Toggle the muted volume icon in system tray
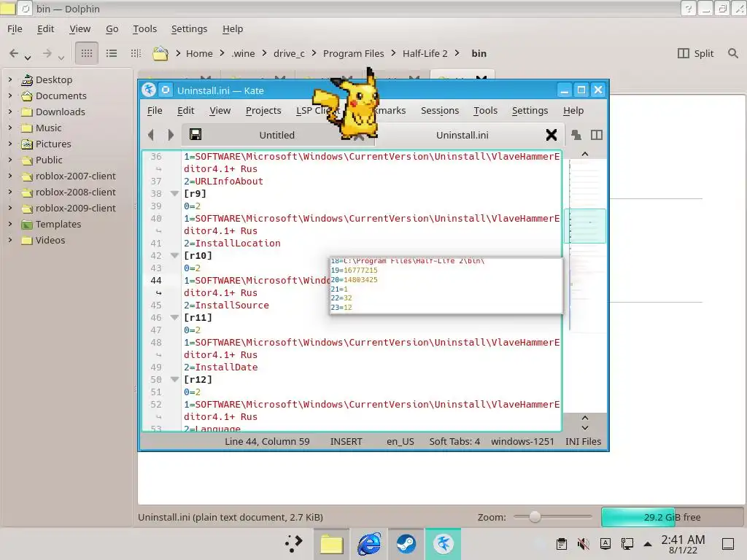Image resolution: width=747 pixels, height=560 pixels. click(x=583, y=543)
